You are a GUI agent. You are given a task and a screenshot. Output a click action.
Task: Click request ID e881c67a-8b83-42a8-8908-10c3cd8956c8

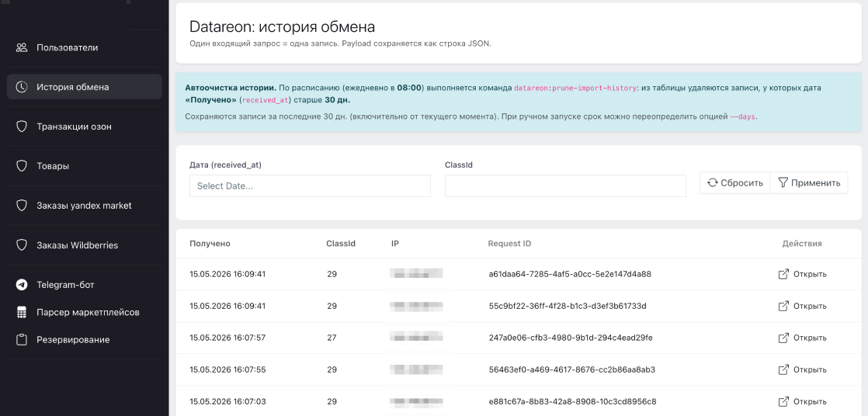tap(572, 401)
